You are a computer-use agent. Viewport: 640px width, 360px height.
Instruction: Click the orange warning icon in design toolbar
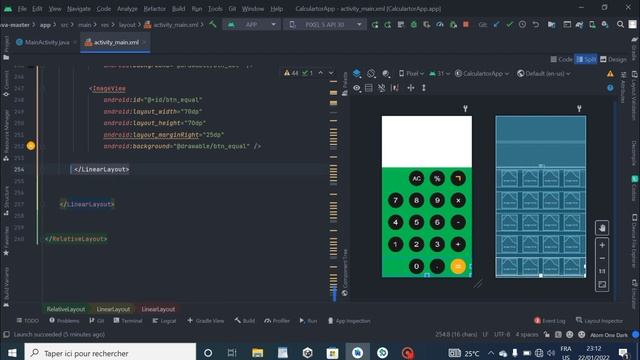click(610, 73)
